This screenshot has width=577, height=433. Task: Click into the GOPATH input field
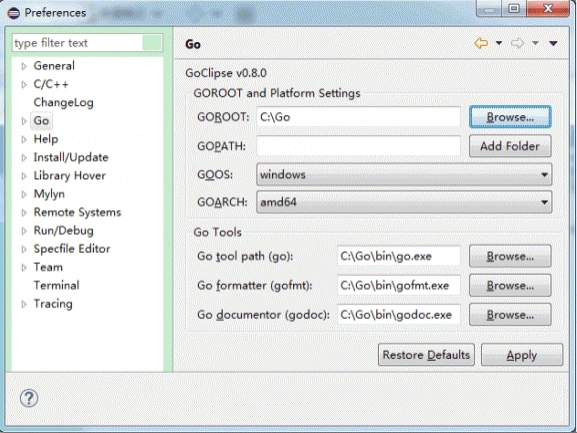[358, 146]
